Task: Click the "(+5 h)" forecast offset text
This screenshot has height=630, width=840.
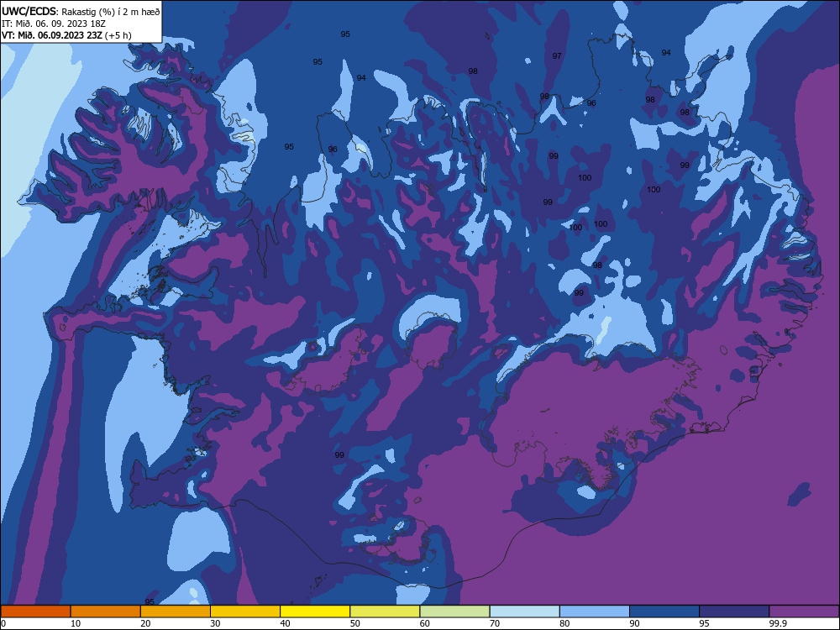Action: (118, 35)
